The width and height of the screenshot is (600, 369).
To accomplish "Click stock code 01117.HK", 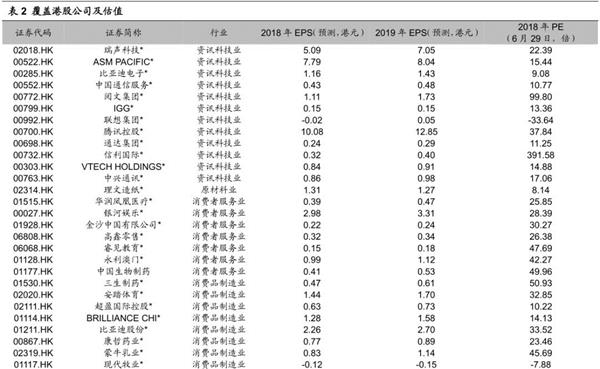I will coord(33,364).
